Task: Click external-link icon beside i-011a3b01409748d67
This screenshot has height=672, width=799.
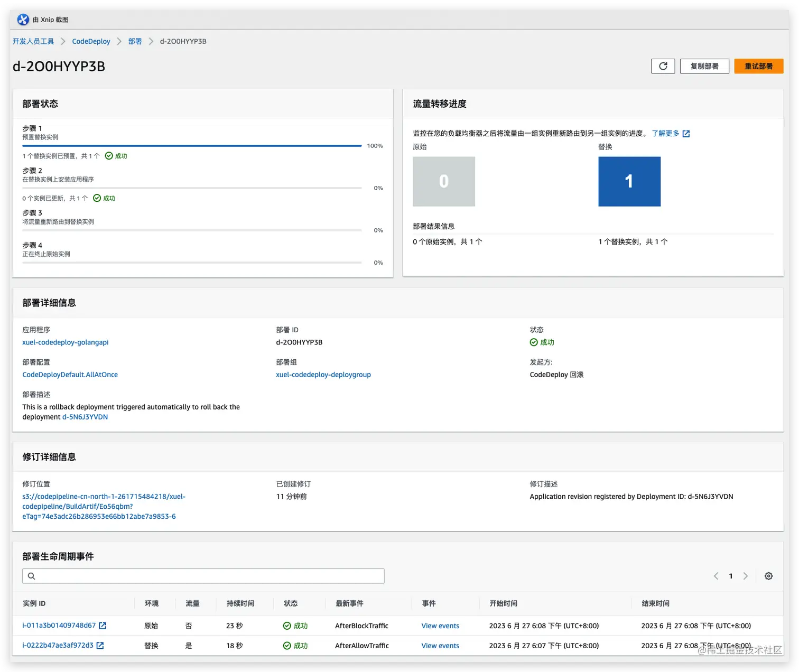Action: point(103,626)
